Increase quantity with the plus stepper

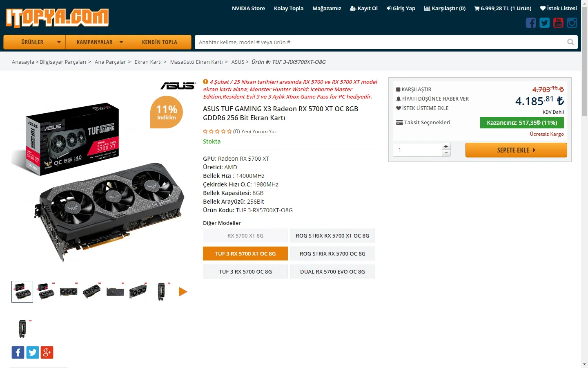click(446, 146)
